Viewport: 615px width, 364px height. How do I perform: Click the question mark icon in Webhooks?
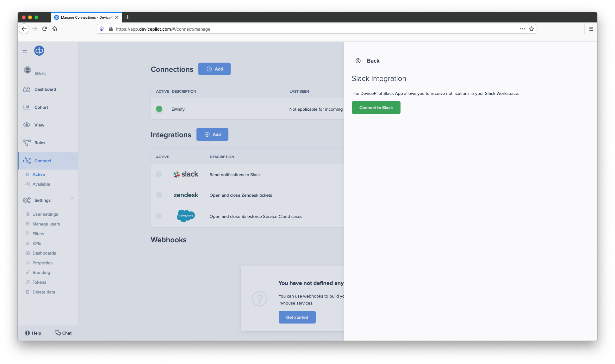point(259,299)
